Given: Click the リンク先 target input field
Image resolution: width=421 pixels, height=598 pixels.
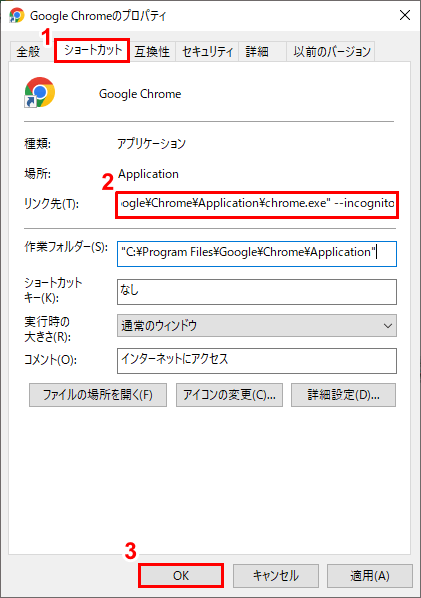Looking at the screenshot, I should pyautogui.click(x=257, y=204).
